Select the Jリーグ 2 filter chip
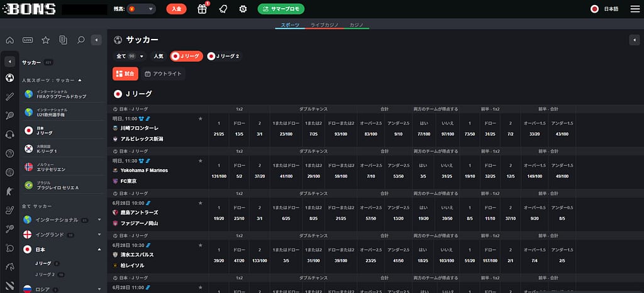The height and width of the screenshot is (293, 644). pos(224,56)
